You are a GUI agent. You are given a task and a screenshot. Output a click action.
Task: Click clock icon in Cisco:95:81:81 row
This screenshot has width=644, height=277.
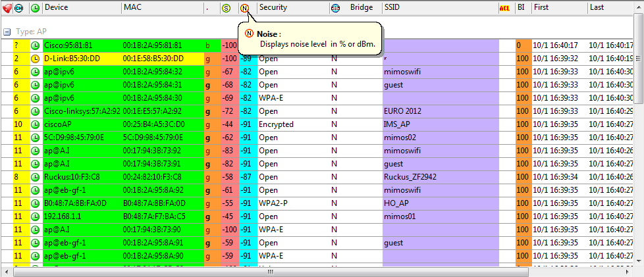click(36, 45)
